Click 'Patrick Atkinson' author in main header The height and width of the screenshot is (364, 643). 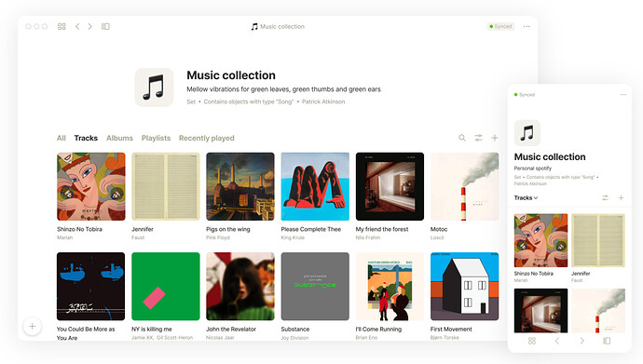[323, 101]
